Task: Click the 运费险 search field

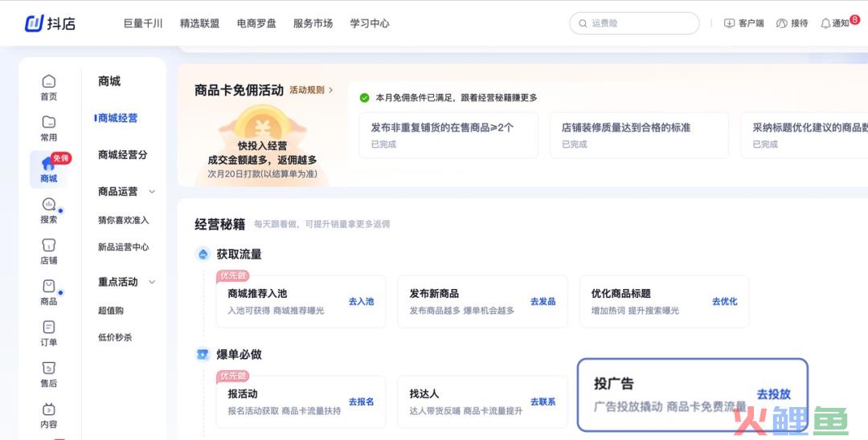Action: (634, 23)
